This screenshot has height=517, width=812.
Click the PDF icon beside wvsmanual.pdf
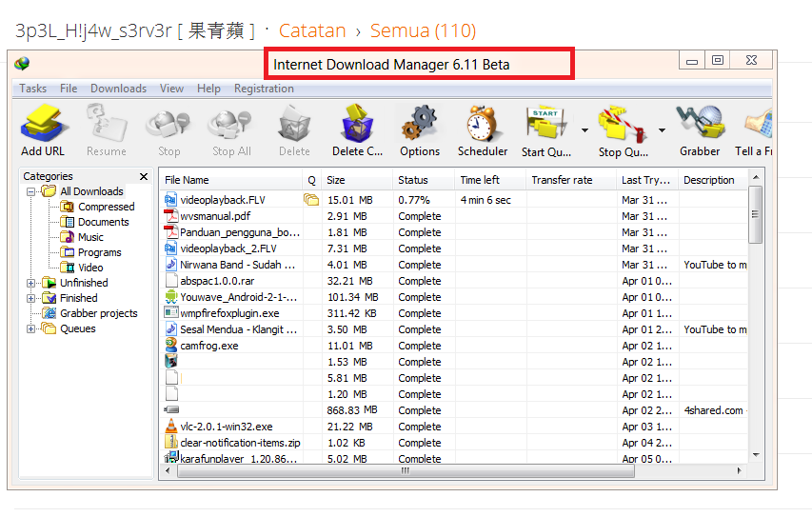click(171, 215)
